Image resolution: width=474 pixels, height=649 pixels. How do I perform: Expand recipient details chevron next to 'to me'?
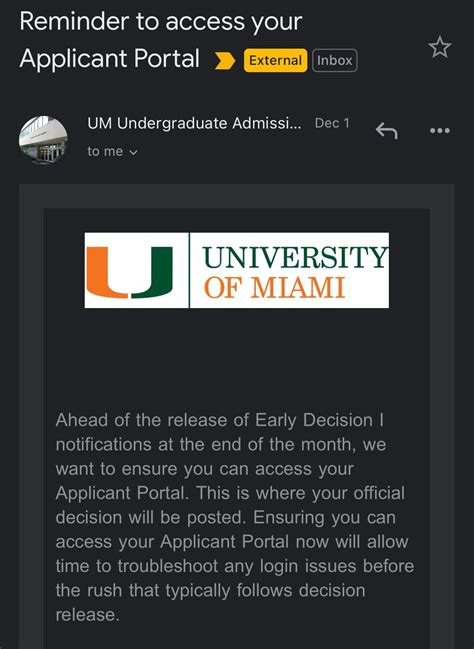pos(133,152)
